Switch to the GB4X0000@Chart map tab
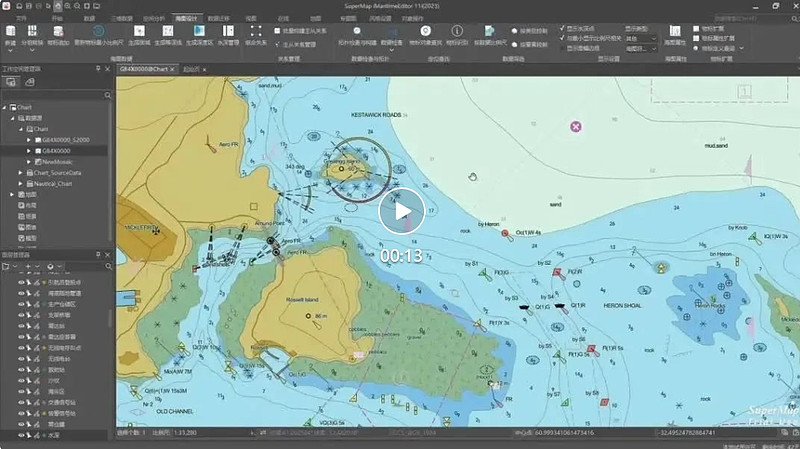This screenshot has height=449, width=800. click(x=143, y=70)
